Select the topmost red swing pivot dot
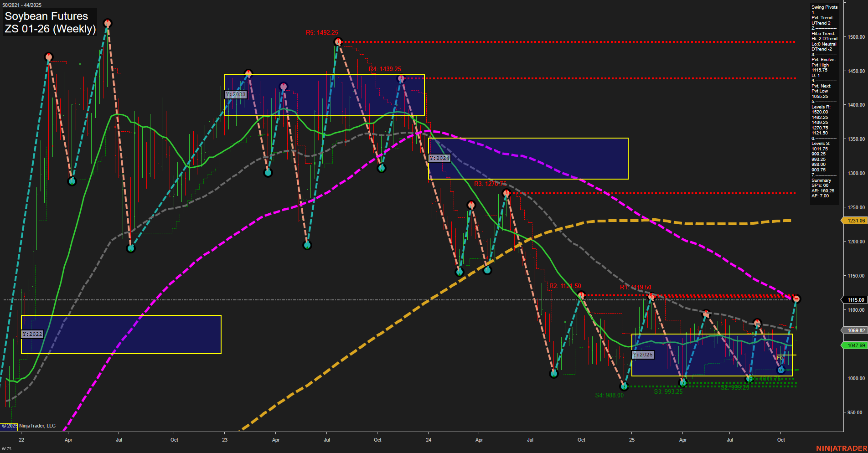This screenshot has width=868, height=453. pyautogui.click(x=108, y=22)
